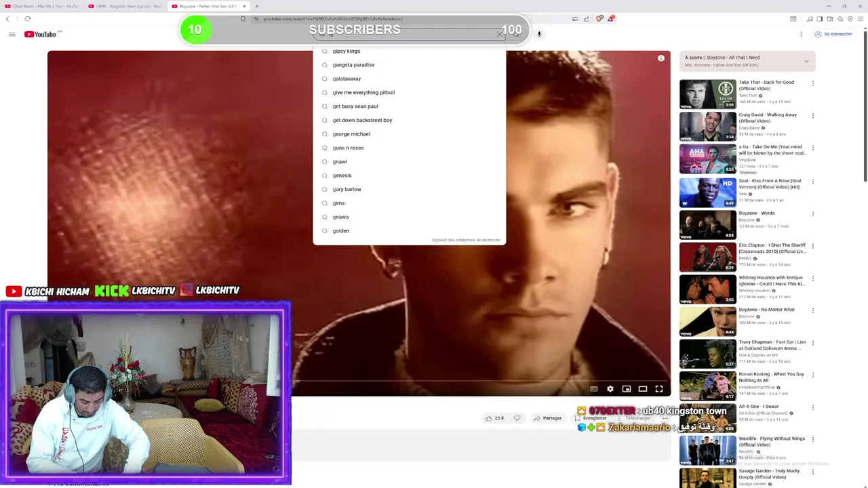
Task: Open options for Tracy Chapman 'Fast Car'
Action: (x=812, y=343)
